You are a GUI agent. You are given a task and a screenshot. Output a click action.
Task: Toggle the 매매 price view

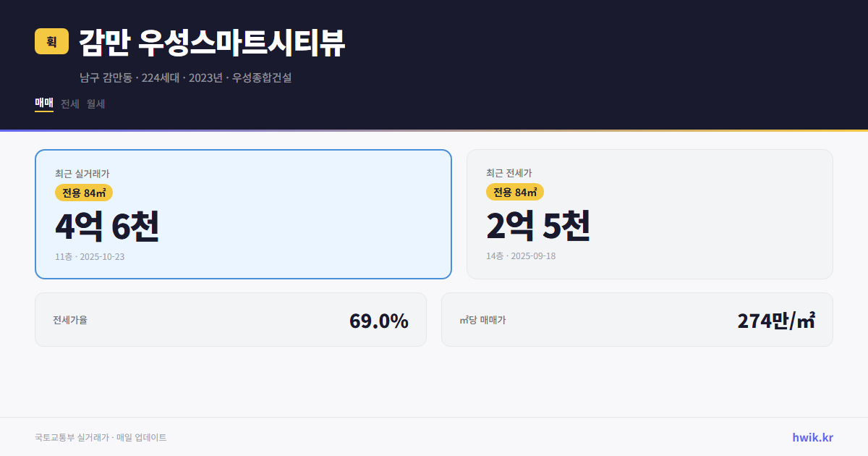(43, 104)
